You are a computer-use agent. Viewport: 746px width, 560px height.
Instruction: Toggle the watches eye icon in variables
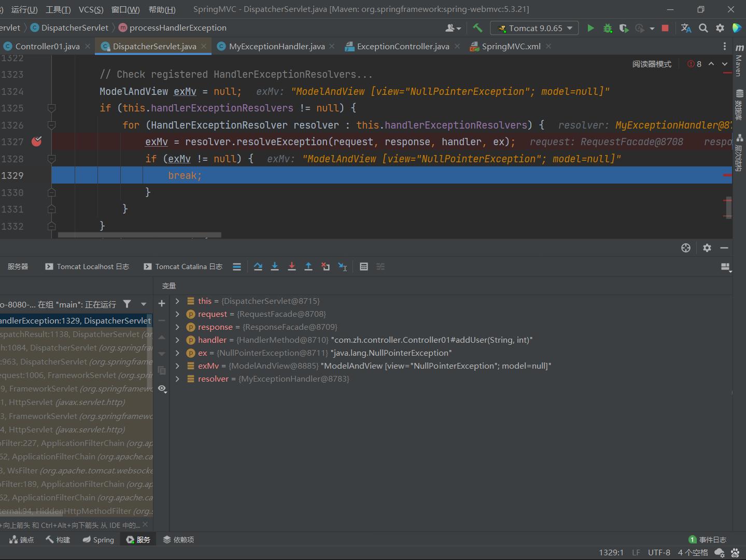coord(162,388)
